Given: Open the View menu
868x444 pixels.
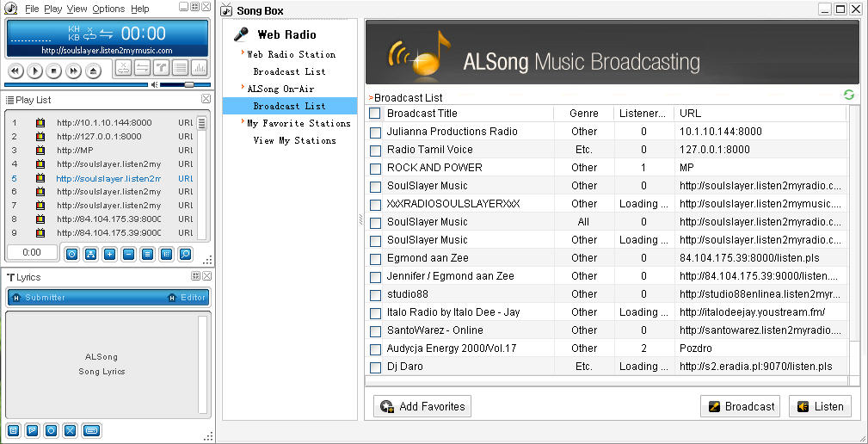Looking at the screenshot, I should pos(77,9).
